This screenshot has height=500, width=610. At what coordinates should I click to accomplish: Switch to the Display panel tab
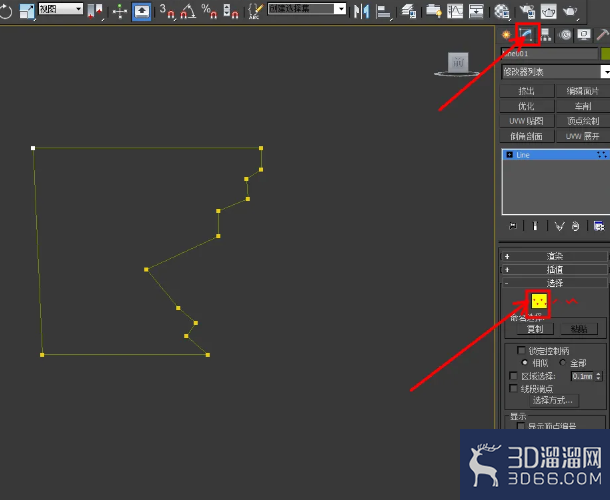point(584,35)
